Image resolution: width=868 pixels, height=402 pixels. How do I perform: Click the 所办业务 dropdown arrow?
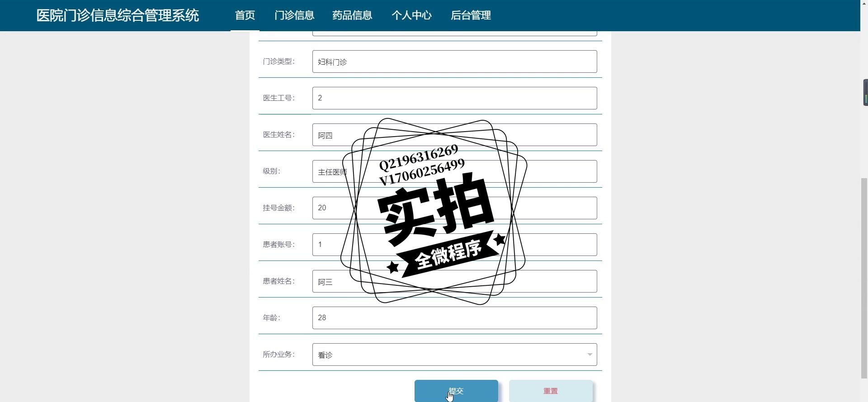point(590,355)
